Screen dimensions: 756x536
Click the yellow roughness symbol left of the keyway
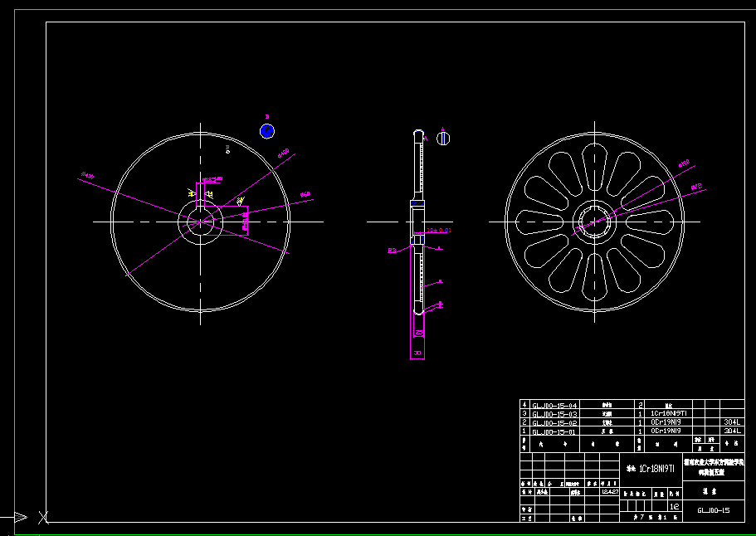tap(192, 193)
